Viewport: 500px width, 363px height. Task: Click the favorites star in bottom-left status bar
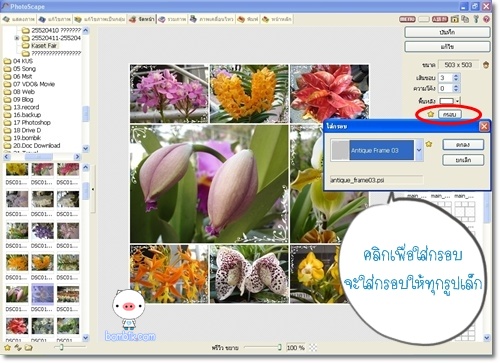click(7, 348)
